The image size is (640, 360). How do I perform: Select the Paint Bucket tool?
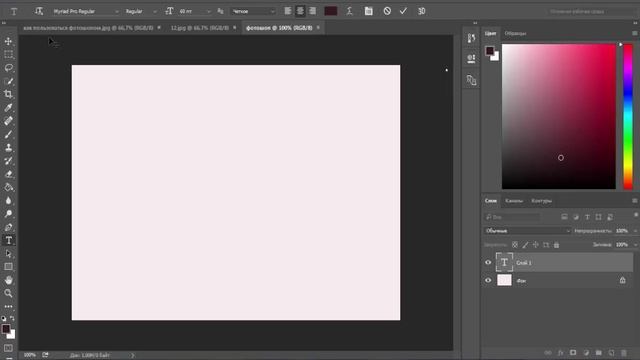8,187
